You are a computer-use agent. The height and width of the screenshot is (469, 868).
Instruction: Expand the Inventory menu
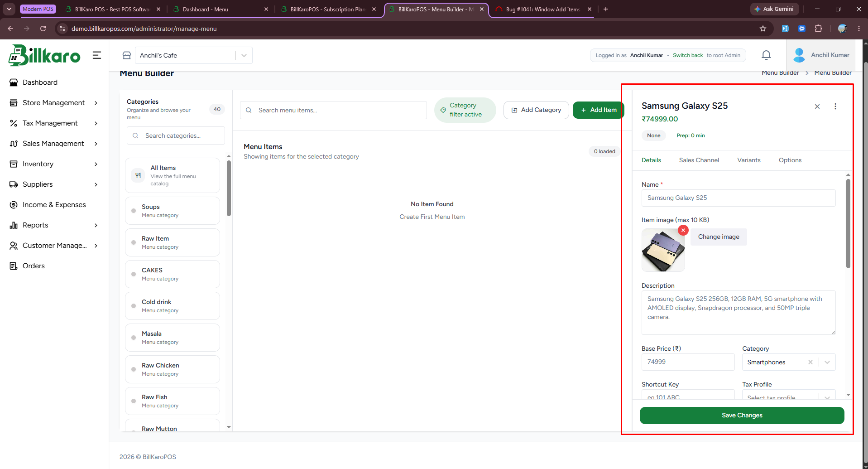tap(54, 164)
